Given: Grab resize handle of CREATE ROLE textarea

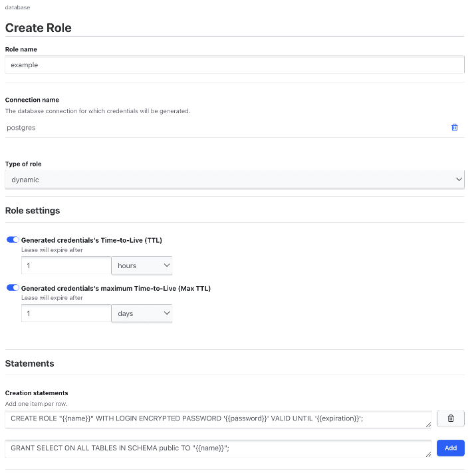Looking at the screenshot, I should click(x=427, y=424).
